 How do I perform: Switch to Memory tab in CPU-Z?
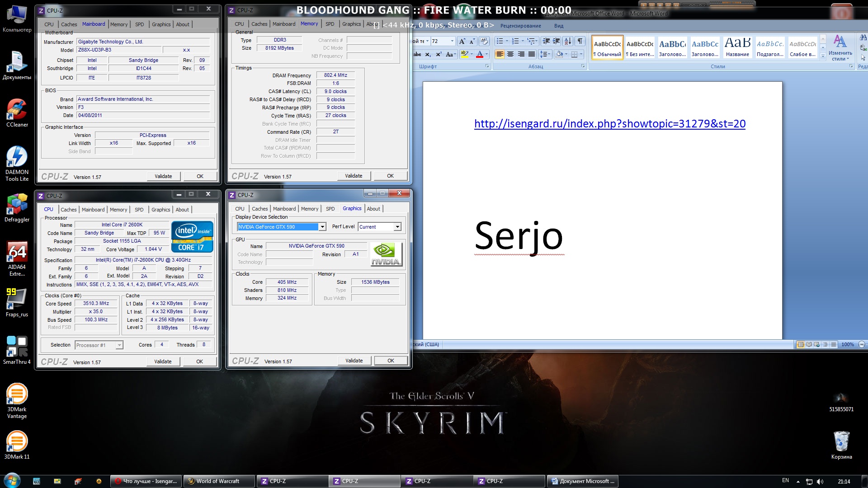[118, 209]
